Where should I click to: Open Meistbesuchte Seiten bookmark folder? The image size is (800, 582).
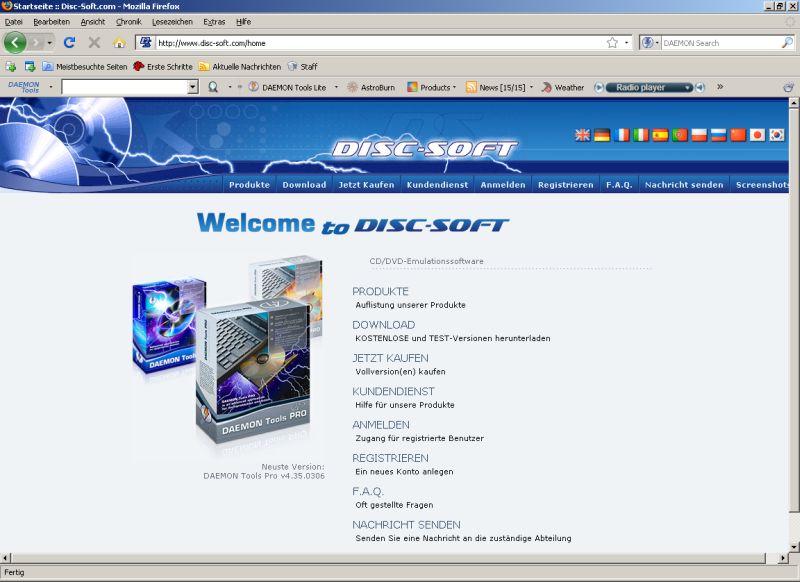point(85,66)
